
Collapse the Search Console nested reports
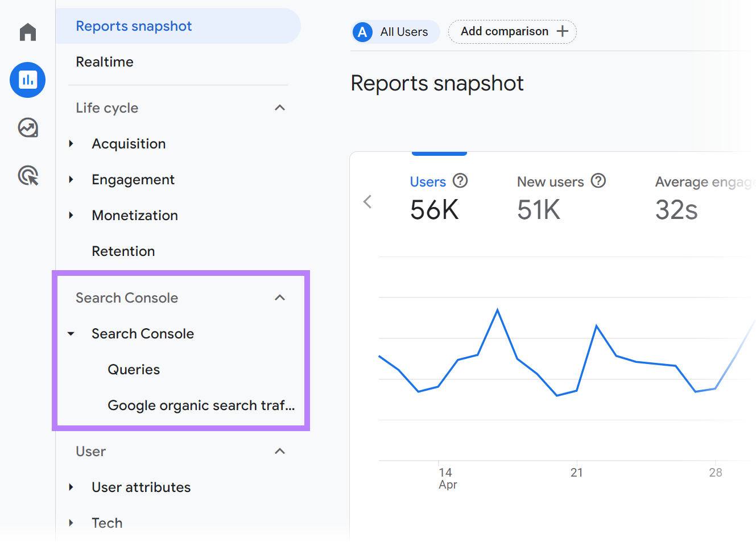click(71, 334)
